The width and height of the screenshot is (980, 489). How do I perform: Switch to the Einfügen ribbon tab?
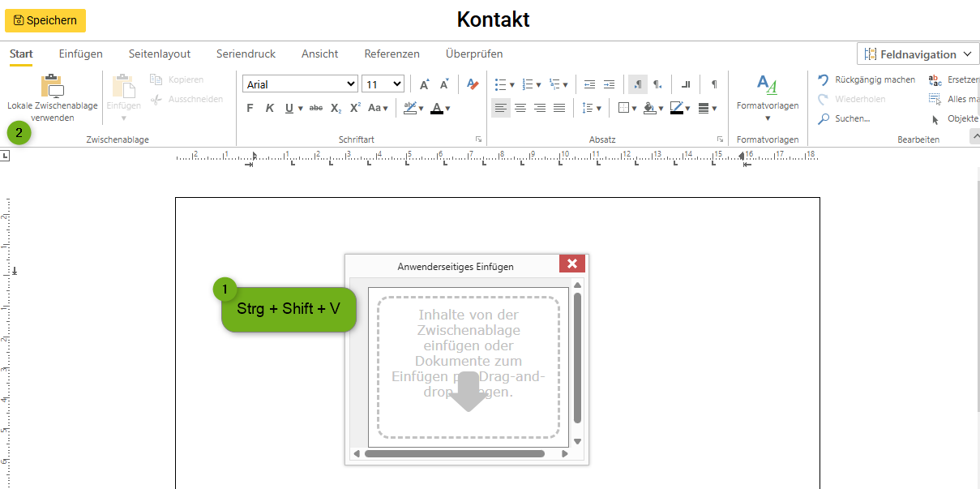(x=81, y=54)
